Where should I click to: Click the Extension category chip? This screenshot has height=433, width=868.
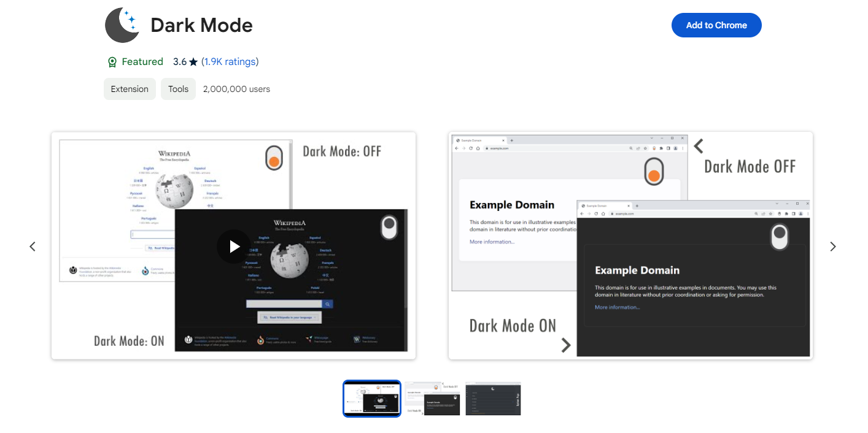(130, 89)
